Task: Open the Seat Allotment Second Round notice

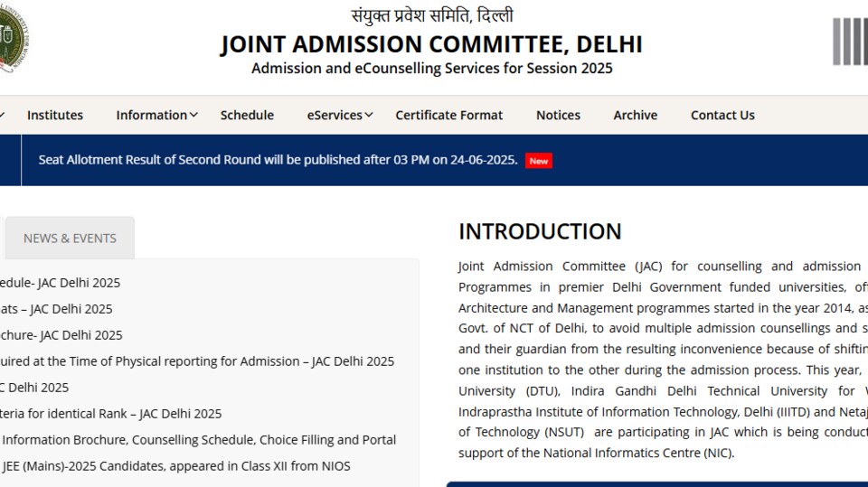Action: (x=278, y=160)
